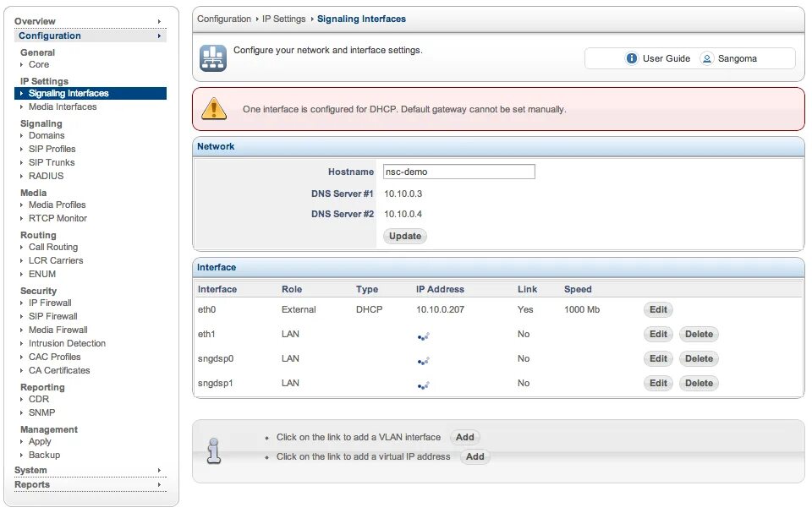Open Intrusion Detection page
Image resolution: width=812 pixels, height=513 pixels.
67,343
